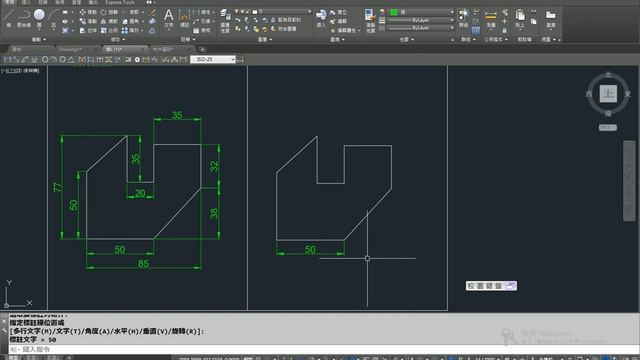Click the green 77 dimension text
The height and width of the screenshot is (360, 640).
point(57,187)
